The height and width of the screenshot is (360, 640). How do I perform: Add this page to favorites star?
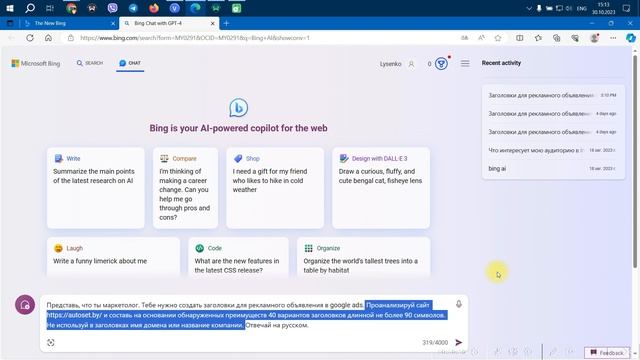[498, 38]
